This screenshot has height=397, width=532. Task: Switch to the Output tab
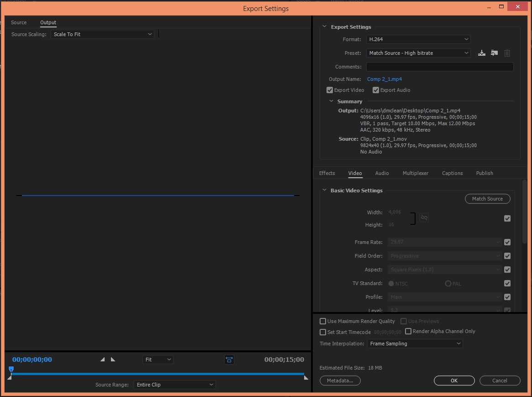click(48, 22)
